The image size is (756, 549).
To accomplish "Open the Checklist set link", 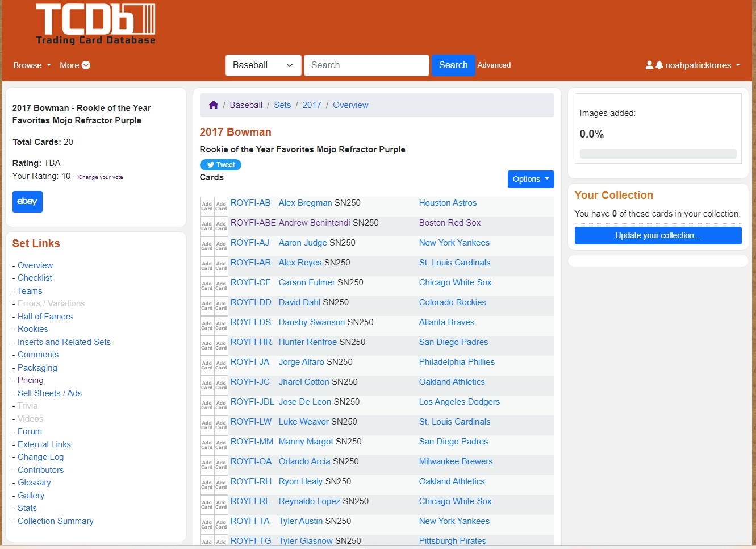I will (35, 278).
